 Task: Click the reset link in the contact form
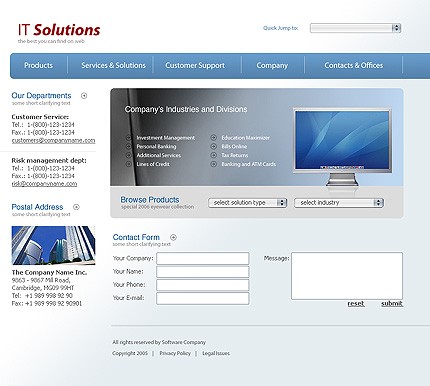tap(356, 304)
